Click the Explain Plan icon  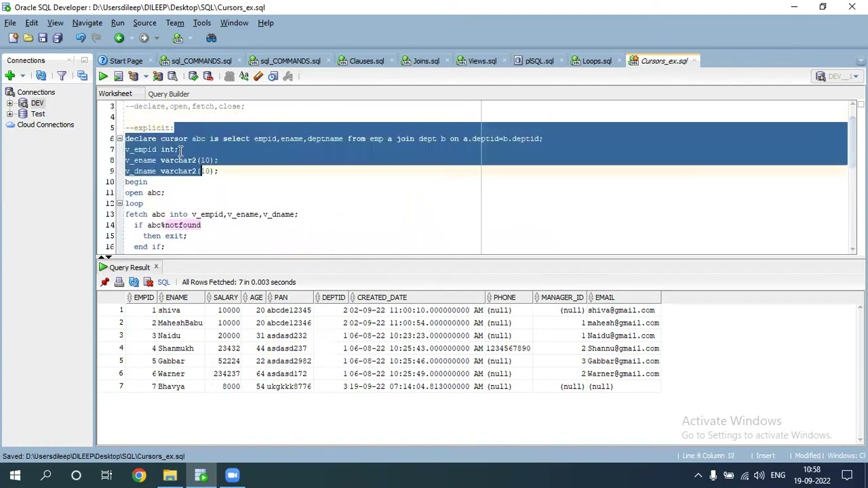[133, 77]
